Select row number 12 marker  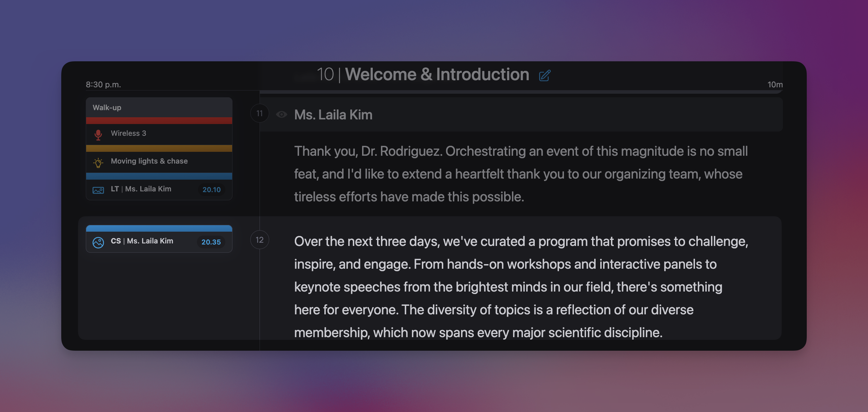[260, 240]
